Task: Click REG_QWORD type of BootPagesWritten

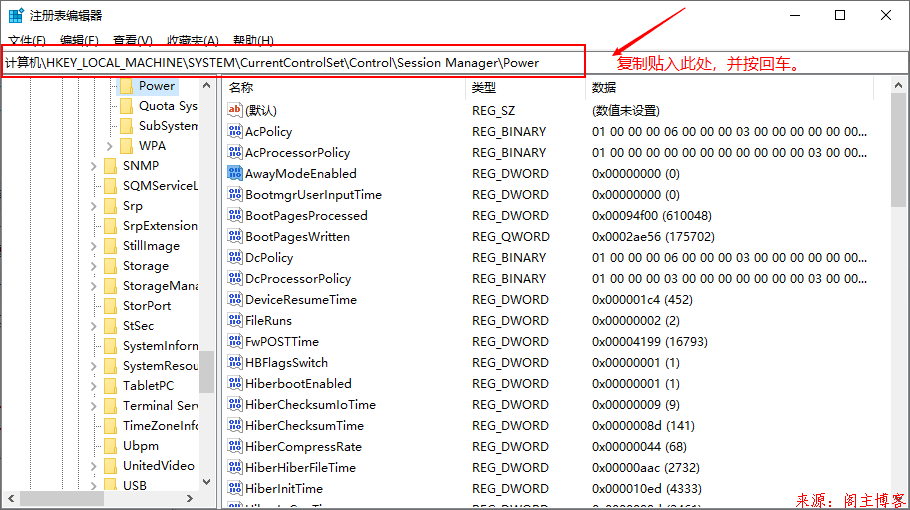Action: [511, 237]
